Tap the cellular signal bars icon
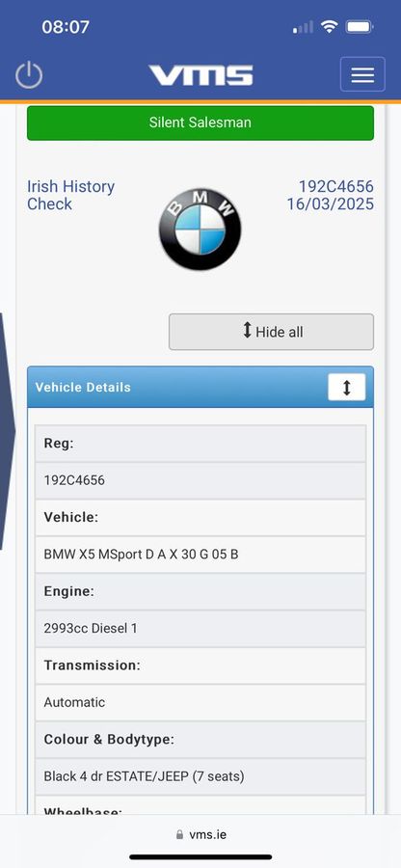The image size is (401, 868). [x=303, y=27]
